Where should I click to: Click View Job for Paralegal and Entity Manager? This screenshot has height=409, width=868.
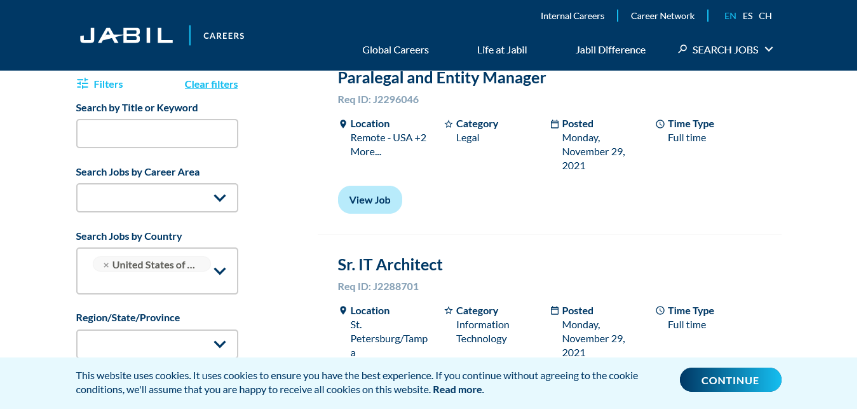(x=370, y=200)
